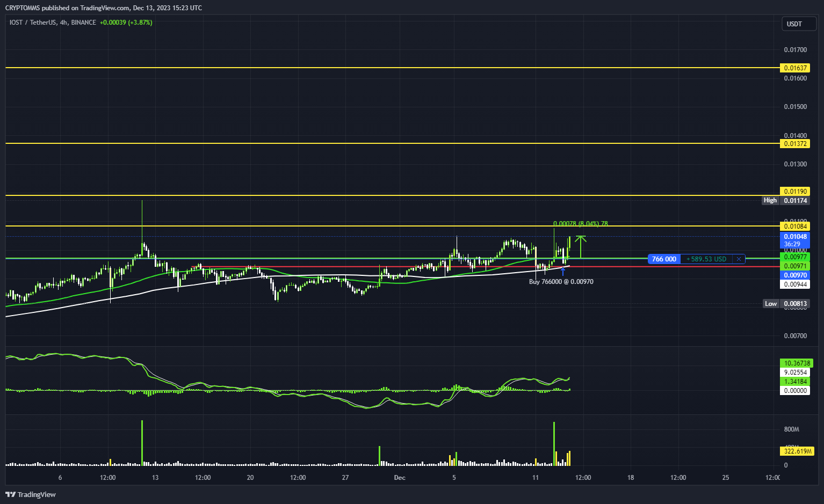The width and height of the screenshot is (824, 504).
Task: Close the 766 000 order position label
Action: pyautogui.click(x=739, y=259)
